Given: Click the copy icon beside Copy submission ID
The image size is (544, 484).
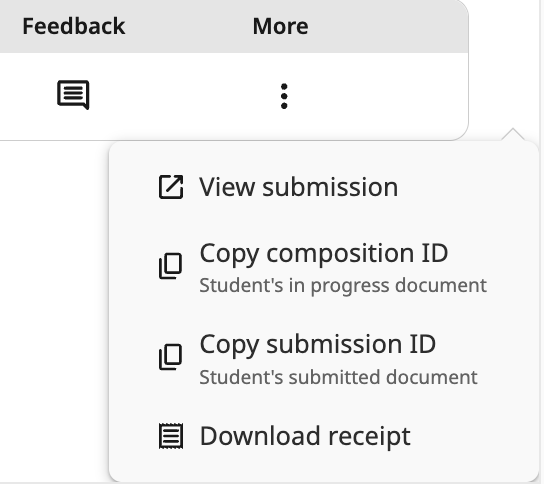Looking at the screenshot, I should click(170, 357).
